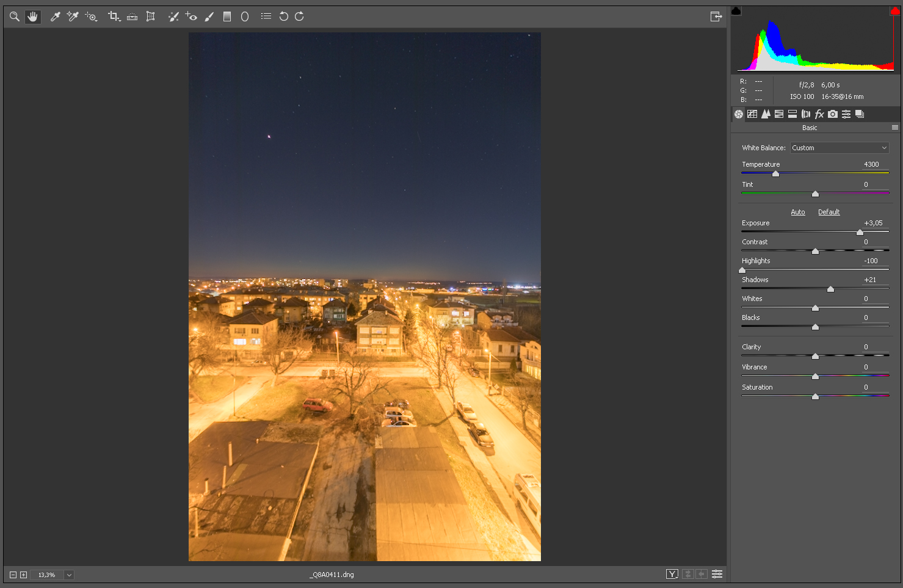Select the Hand tool

tap(33, 16)
